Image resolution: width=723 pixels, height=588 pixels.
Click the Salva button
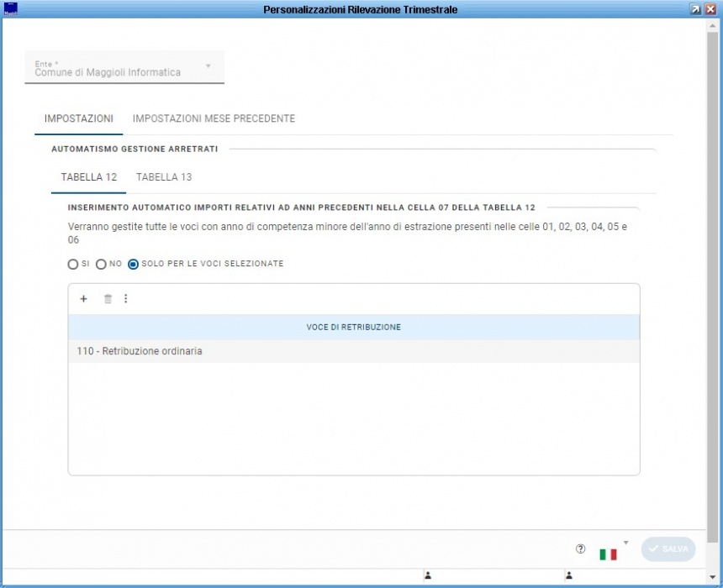click(668, 549)
